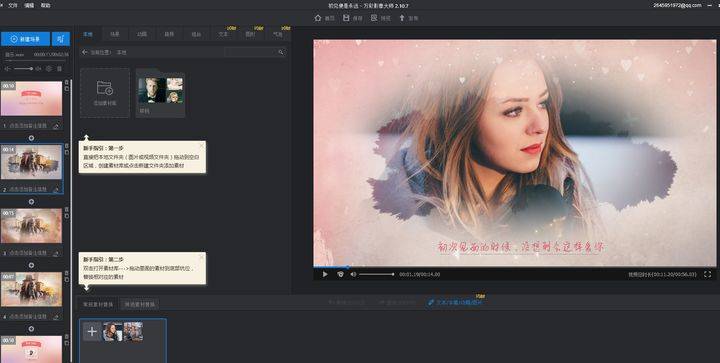
Task: Click copy icon beside scene 4
Action: tap(67, 279)
